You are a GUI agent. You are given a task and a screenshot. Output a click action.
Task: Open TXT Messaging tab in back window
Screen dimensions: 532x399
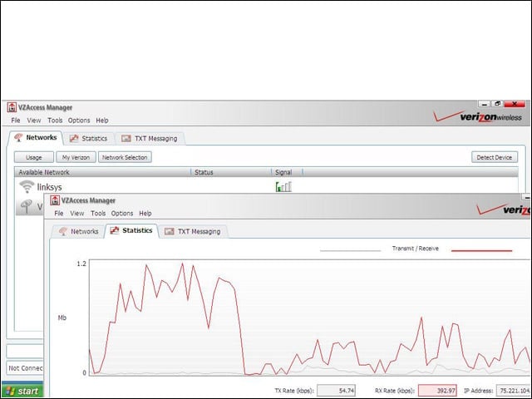click(x=150, y=139)
